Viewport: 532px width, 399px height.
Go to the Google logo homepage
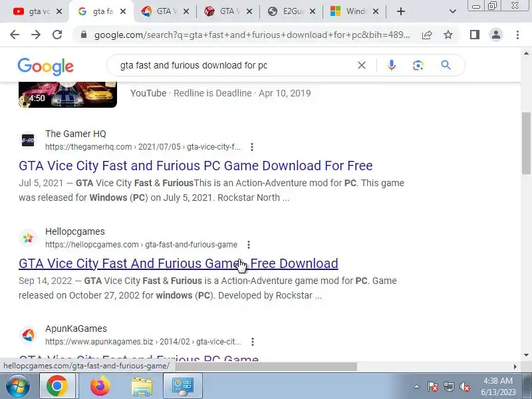[x=45, y=66]
